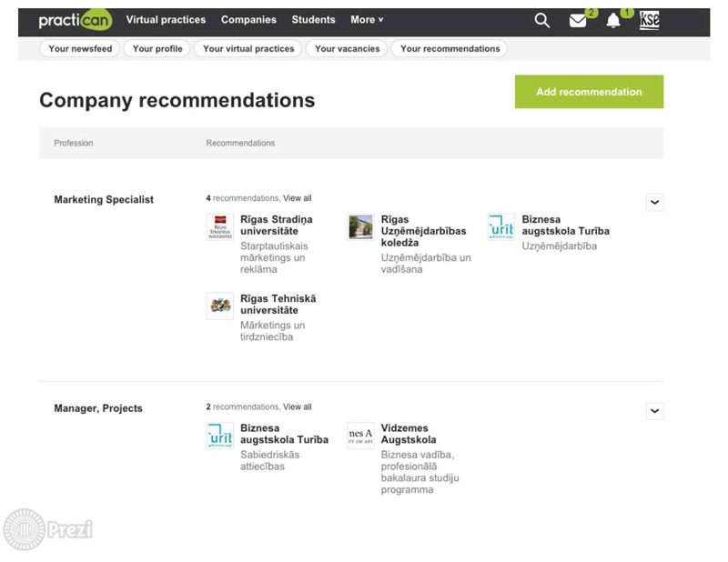Switch to Your vacancies tab
Image resolution: width=728 pixels, height=562 pixels.
coord(347,49)
